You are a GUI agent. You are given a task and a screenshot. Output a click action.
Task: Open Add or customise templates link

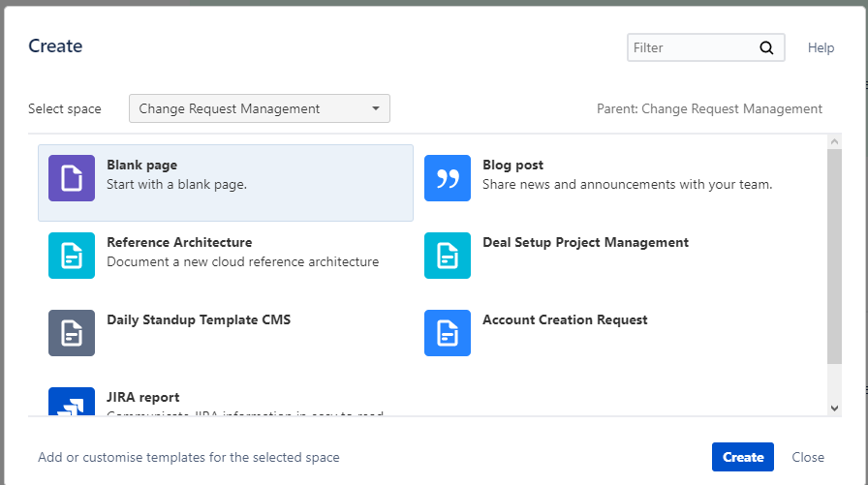click(189, 457)
